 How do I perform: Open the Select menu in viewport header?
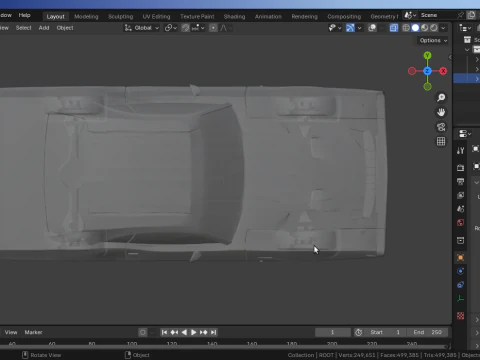(23, 28)
